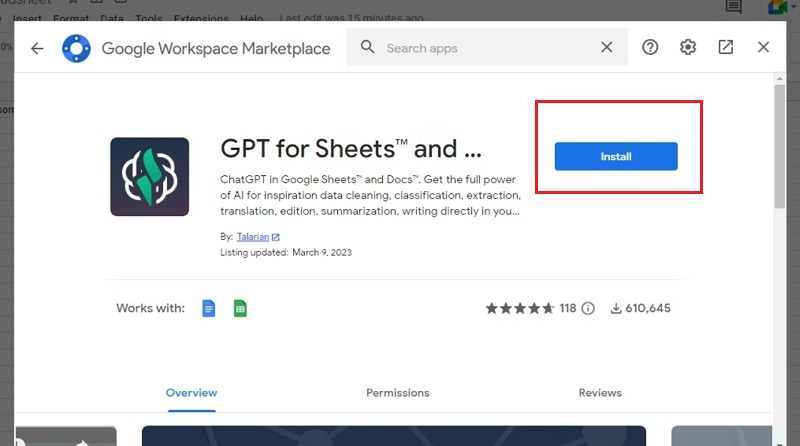Click the Google Workspace Marketplace logo
800x446 pixels.
[x=76, y=48]
